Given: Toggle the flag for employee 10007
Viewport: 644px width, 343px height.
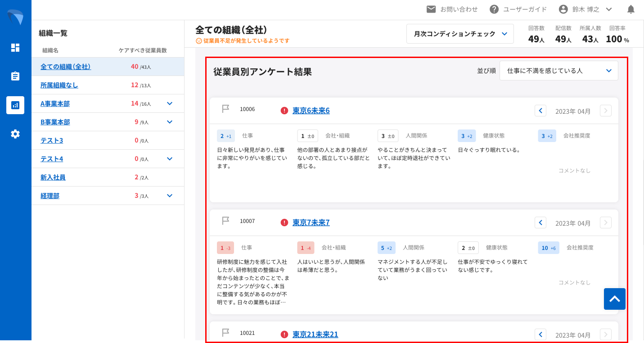Looking at the screenshot, I should tap(225, 221).
